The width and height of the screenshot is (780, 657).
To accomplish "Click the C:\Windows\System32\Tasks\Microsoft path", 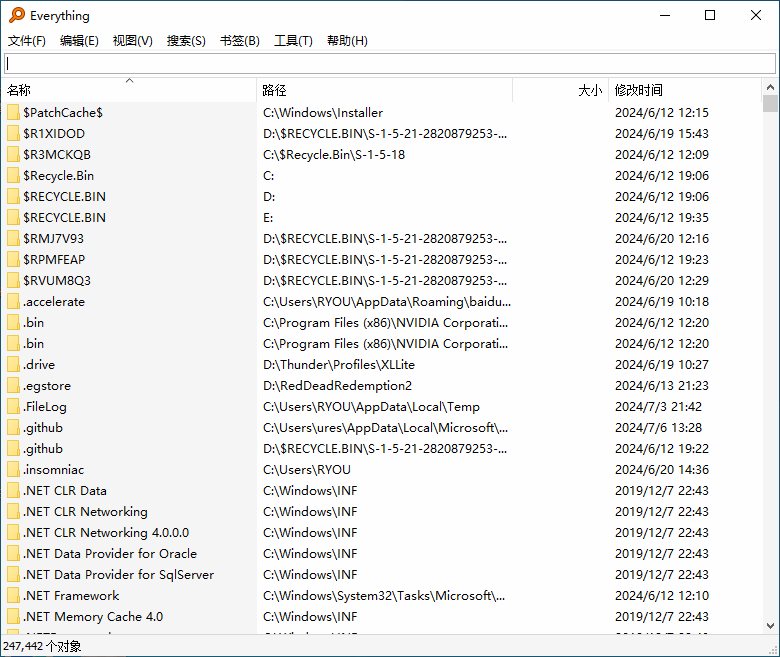I will click(x=384, y=595).
